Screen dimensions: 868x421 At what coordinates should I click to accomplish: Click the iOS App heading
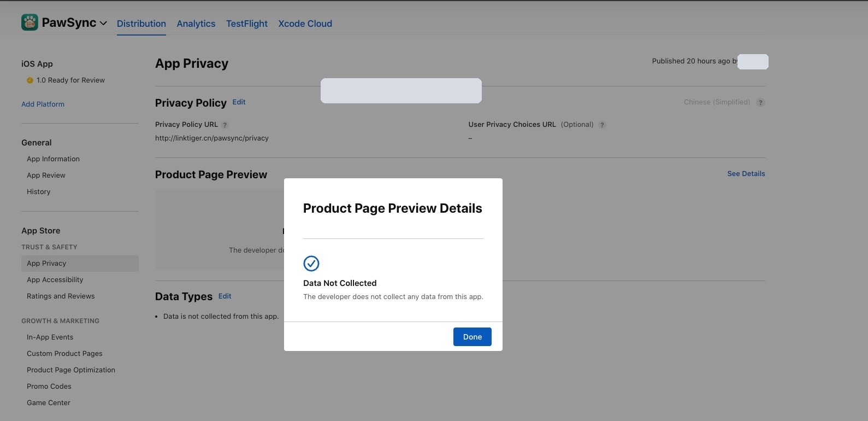[x=37, y=64]
